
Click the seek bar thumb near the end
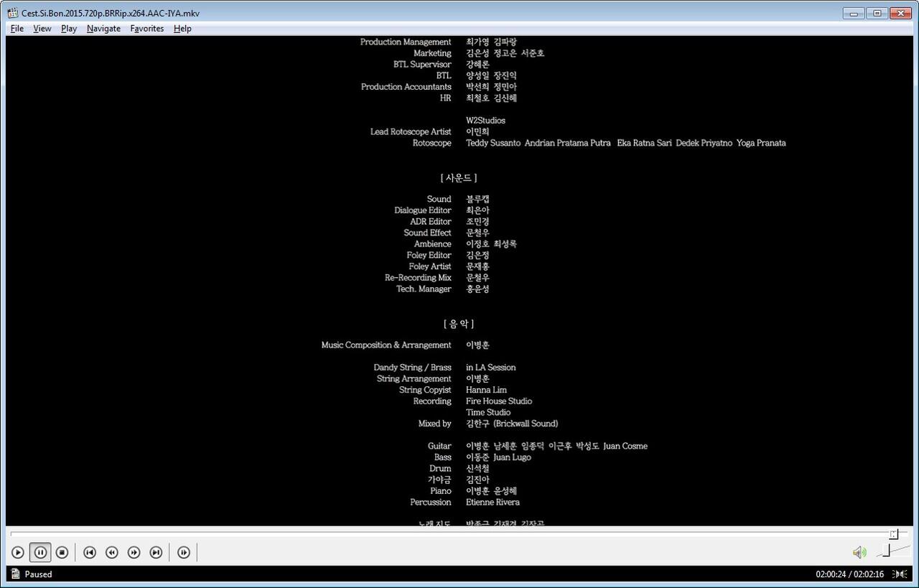tap(894, 534)
